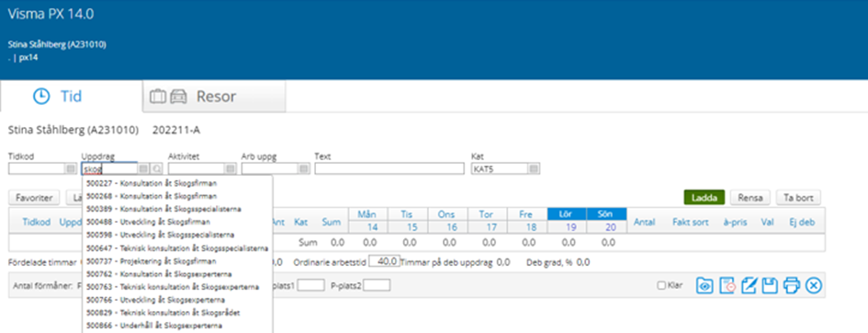Select 500762 - Konsultation åt Skogsexperterna

[159, 274]
